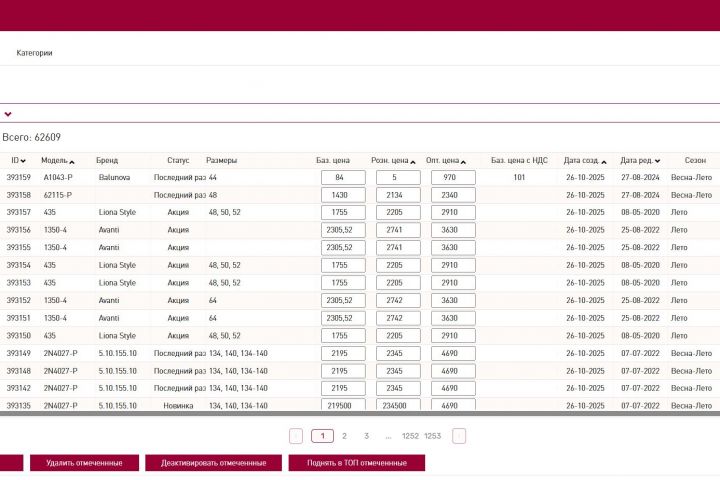This screenshot has width=720, height=480.
Task: Edit Розн. цена field of row 393155
Action: click(x=398, y=248)
